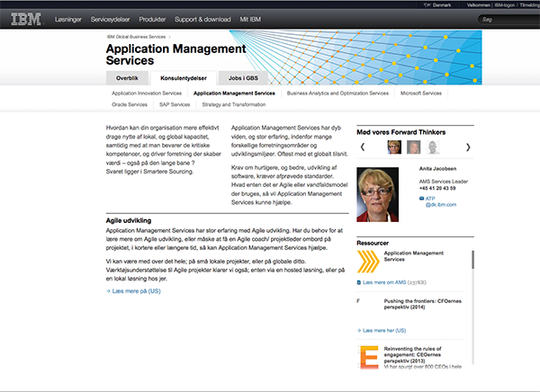
Task: Show next Forward Thinker with right arrow
Action: click(469, 147)
